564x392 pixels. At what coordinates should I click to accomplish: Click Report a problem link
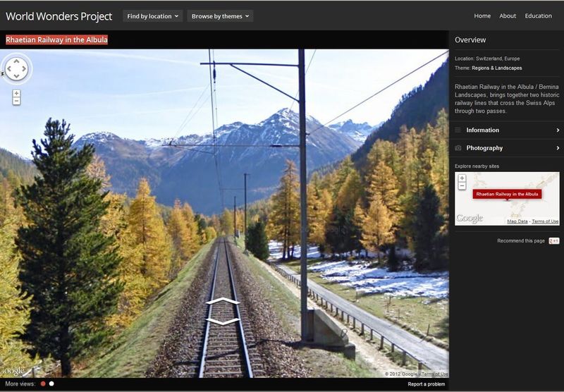click(x=427, y=384)
